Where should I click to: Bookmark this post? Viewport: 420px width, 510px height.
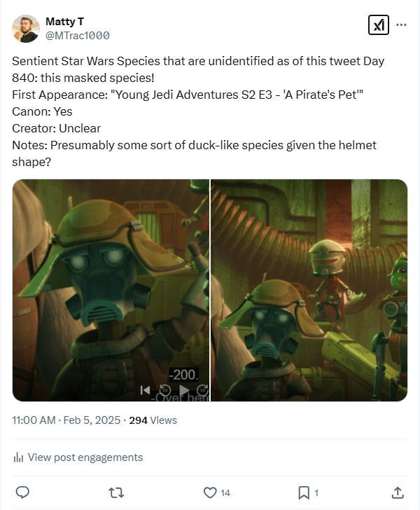coord(304,492)
